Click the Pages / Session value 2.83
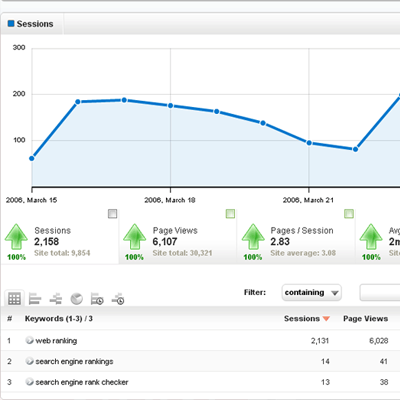The height and width of the screenshot is (400, 400). (x=280, y=242)
